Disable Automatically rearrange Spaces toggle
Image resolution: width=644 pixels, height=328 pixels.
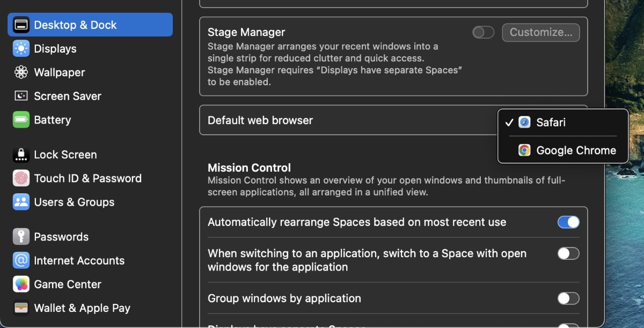click(568, 222)
